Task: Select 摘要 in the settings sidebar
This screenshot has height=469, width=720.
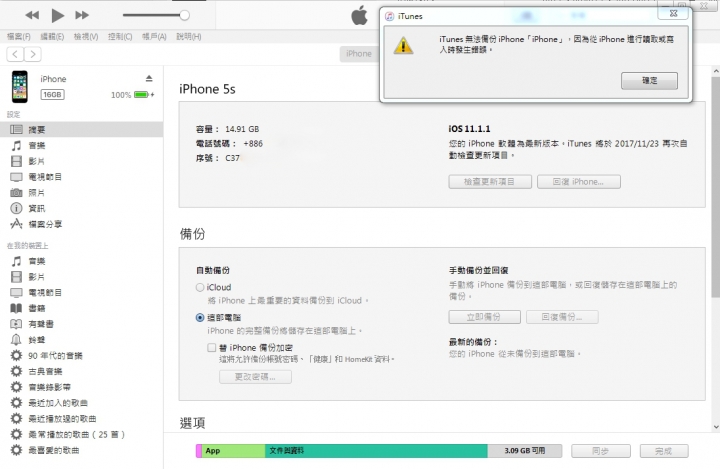Action: (81, 130)
